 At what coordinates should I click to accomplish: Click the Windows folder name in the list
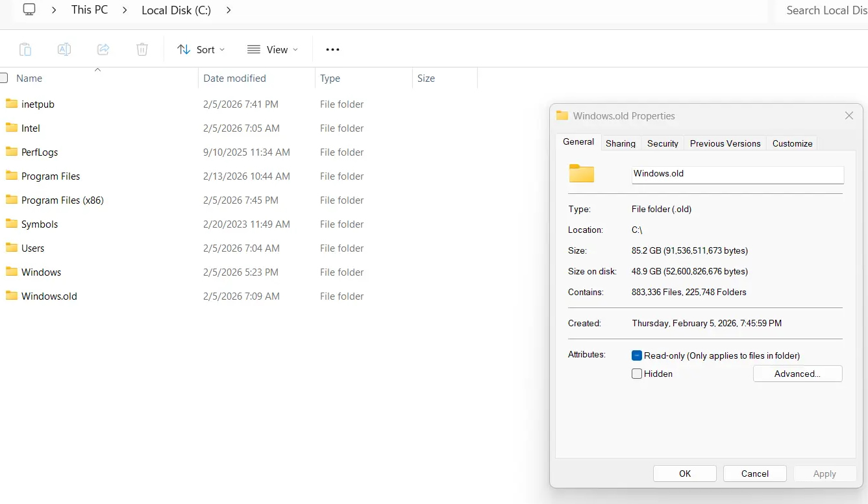coord(41,272)
